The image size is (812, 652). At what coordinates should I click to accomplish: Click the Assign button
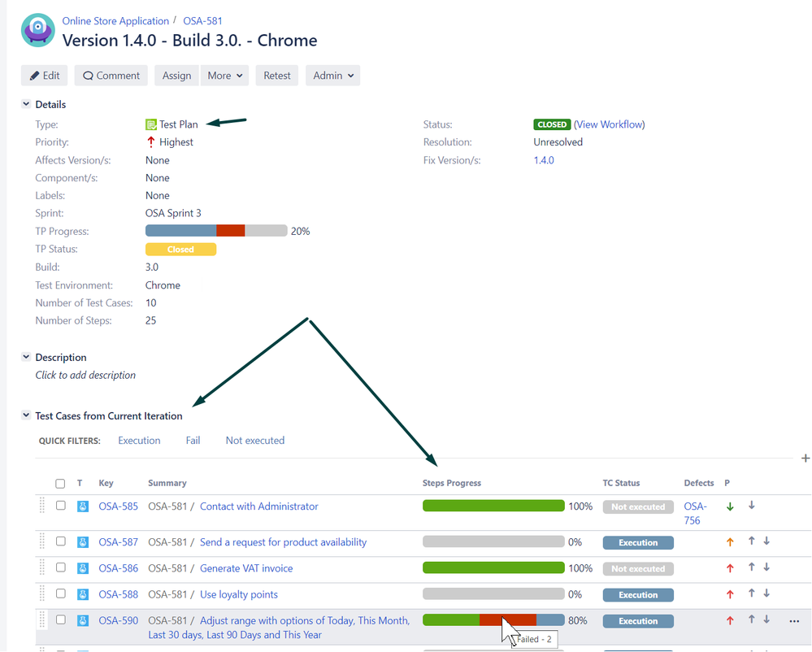pos(176,76)
